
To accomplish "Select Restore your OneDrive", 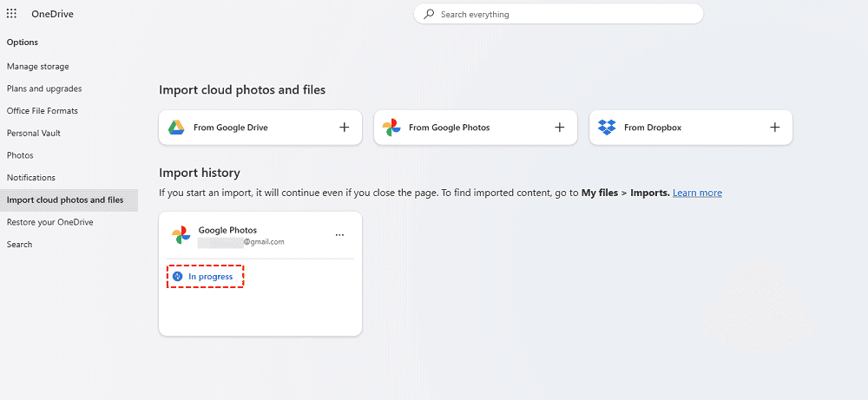I will pos(50,222).
